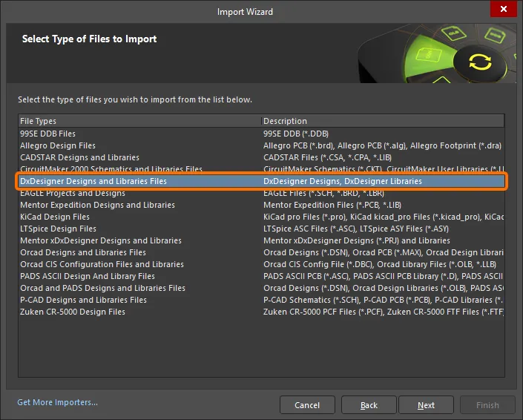Click the Cancel button
Viewport: 523px width, 420px height.
coord(307,405)
